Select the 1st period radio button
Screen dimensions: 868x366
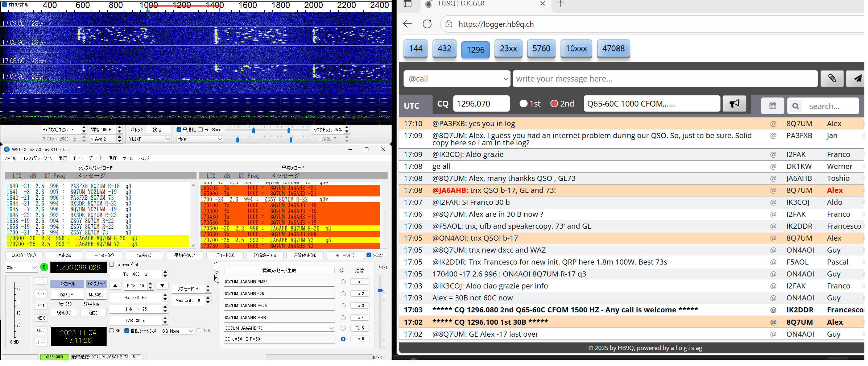click(523, 104)
